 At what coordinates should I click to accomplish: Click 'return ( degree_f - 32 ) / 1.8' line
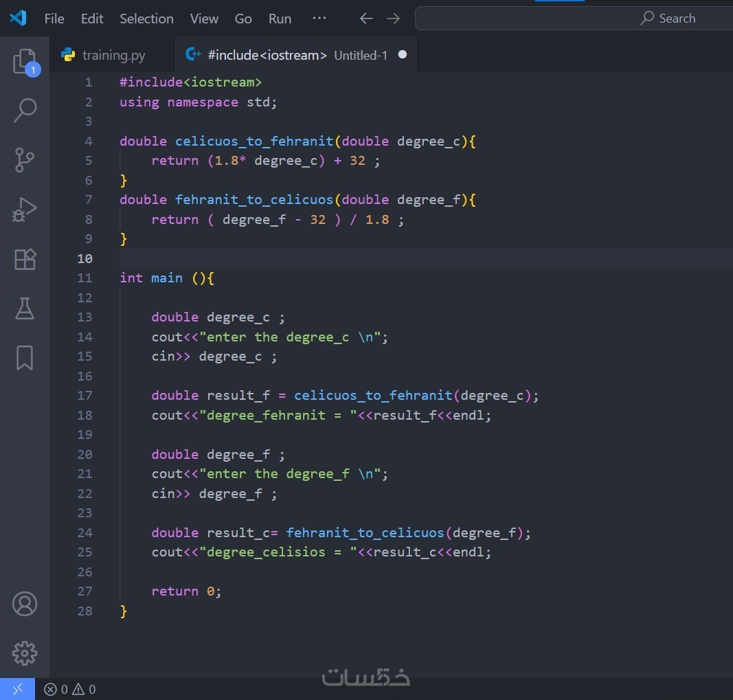pyautogui.click(x=278, y=219)
